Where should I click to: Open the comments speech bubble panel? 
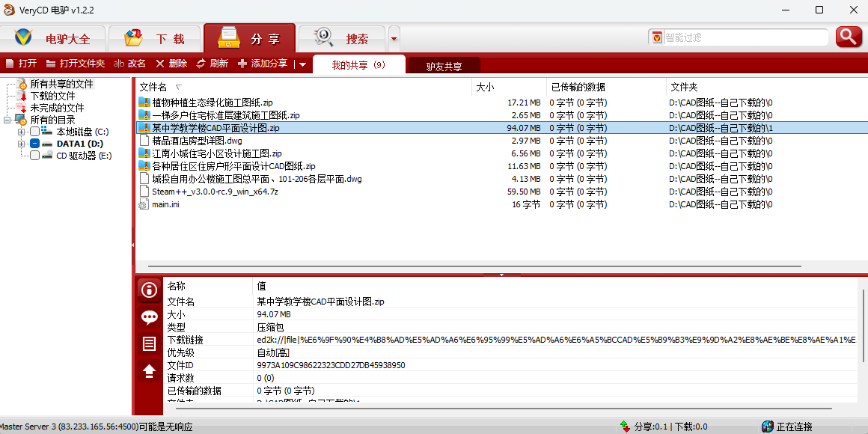click(x=149, y=317)
